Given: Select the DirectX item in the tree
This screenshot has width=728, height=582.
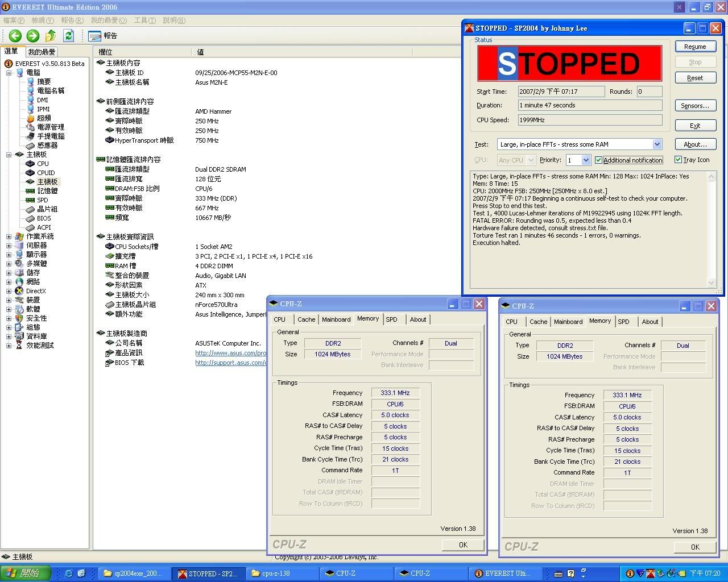Looking at the screenshot, I should pyautogui.click(x=35, y=291).
